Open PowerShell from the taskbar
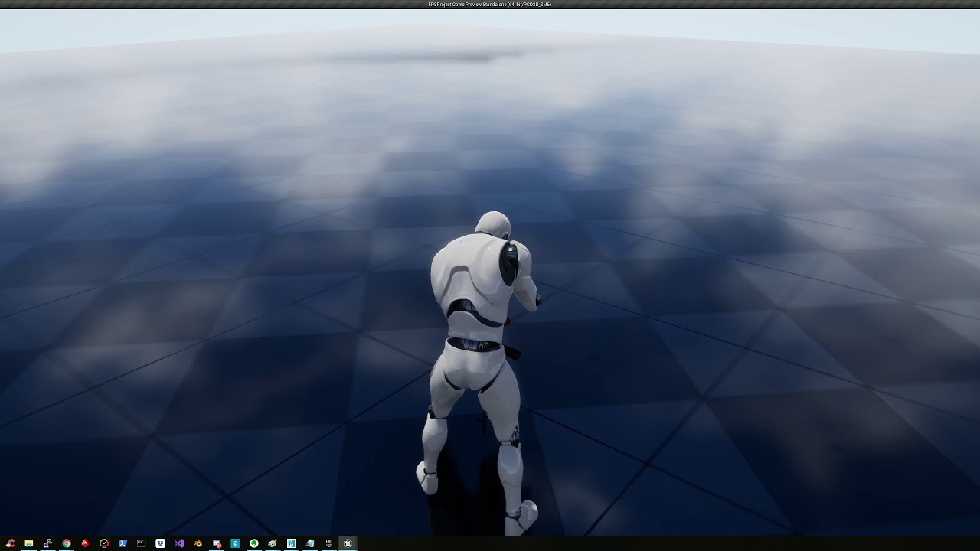980x551 pixels. pos(122,543)
